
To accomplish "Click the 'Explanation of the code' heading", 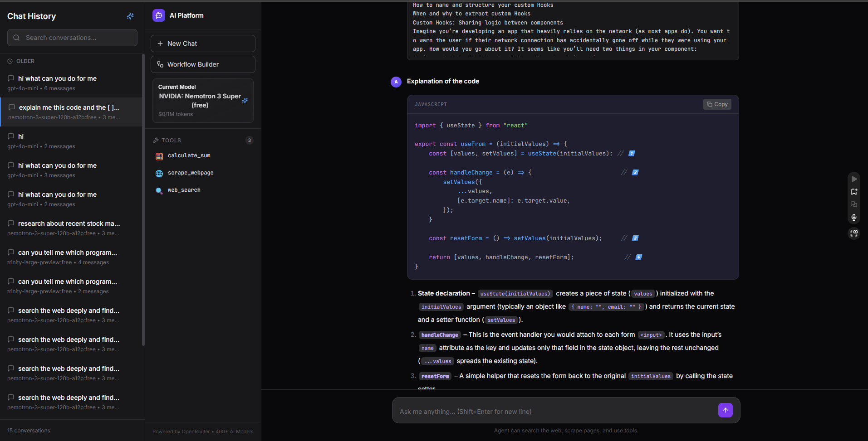I will (x=443, y=82).
